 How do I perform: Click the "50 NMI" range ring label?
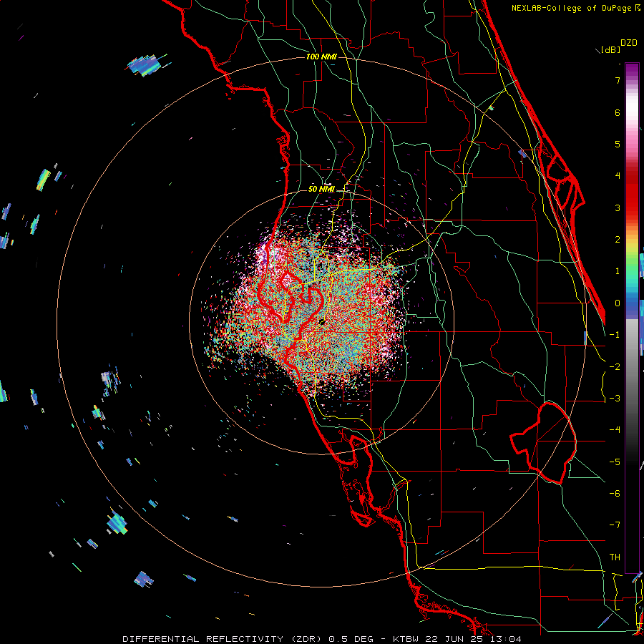tap(321, 190)
